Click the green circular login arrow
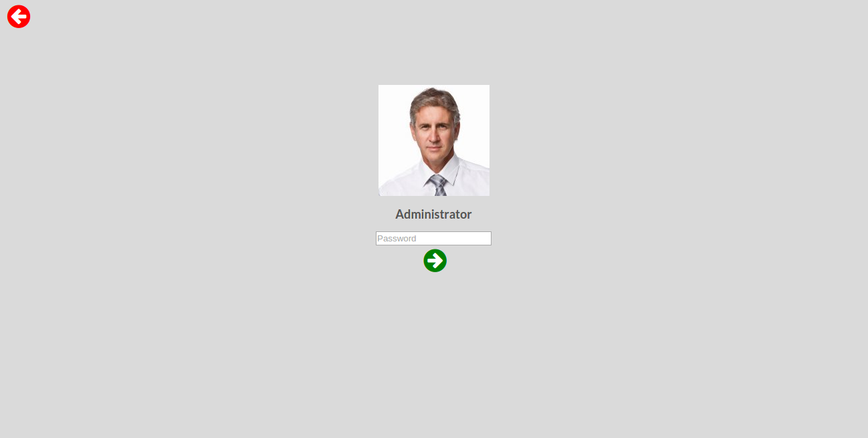 tap(435, 261)
